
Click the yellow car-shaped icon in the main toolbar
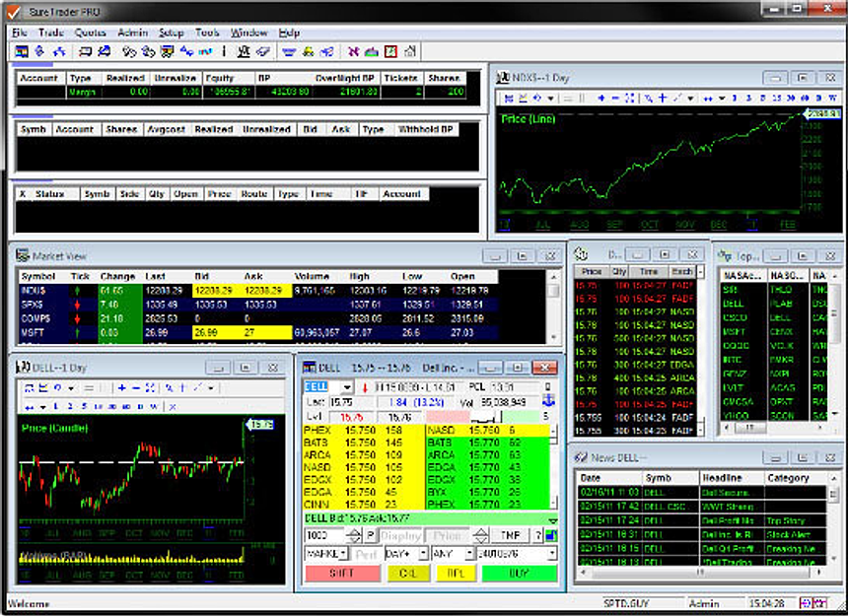[309, 51]
